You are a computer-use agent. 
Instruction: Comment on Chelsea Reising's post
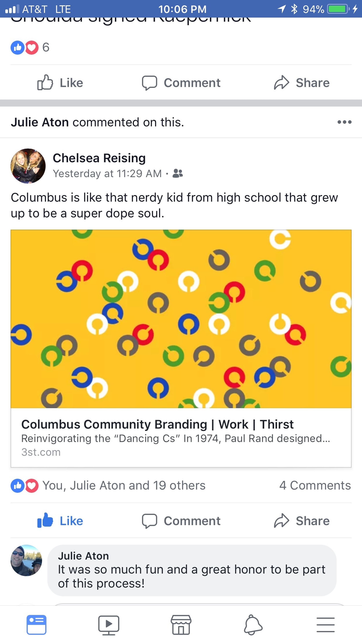[181, 521]
